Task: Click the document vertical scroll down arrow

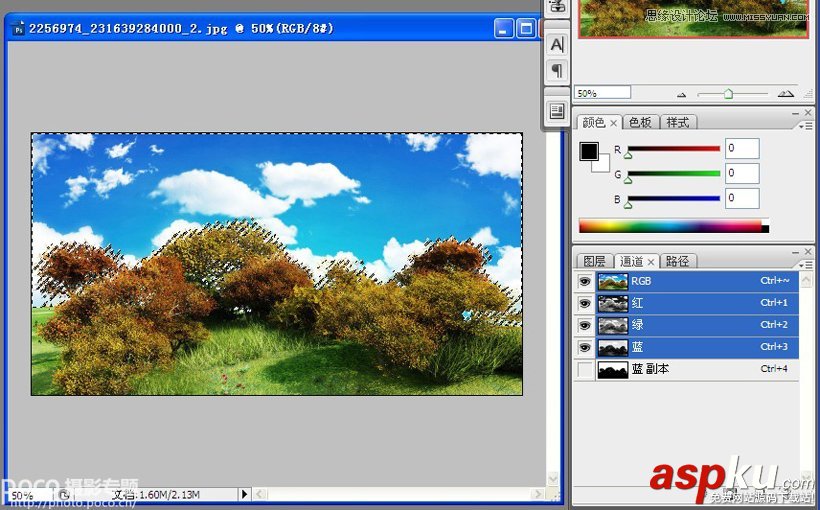Action: coord(553,479)
